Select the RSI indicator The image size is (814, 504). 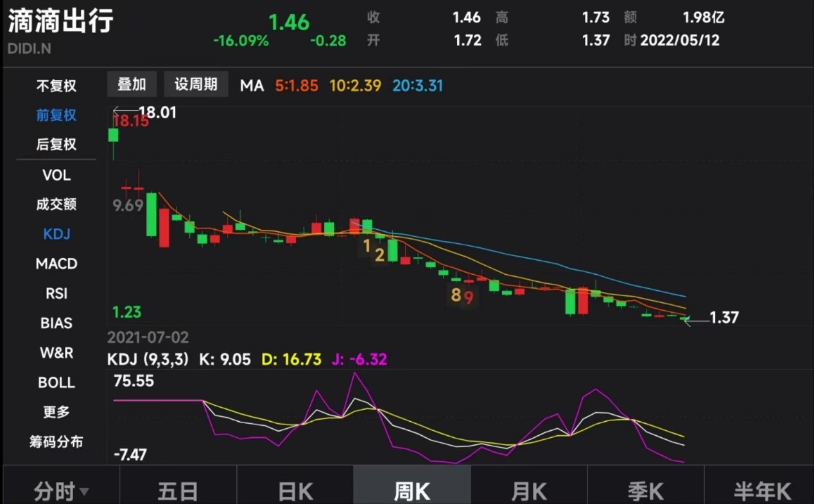[56, 293]
